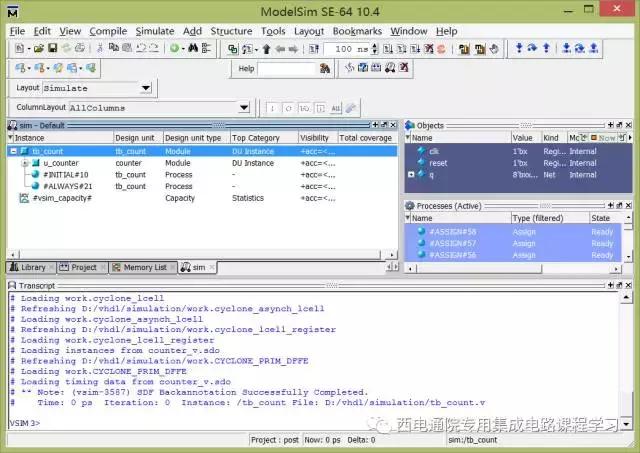Maximize the Processes panel with plus button
The height and width of the screenshot is (453, 640).
(610, 205)
